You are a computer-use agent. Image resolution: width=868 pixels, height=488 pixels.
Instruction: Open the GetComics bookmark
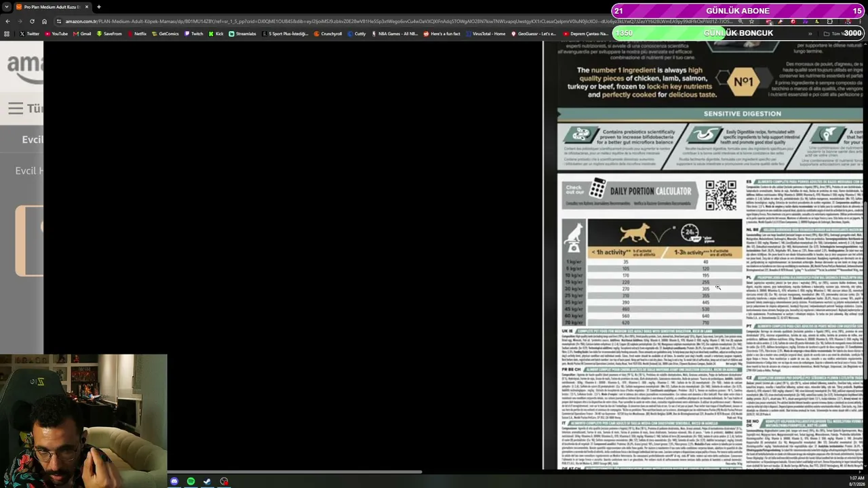(x=165, y=33)
